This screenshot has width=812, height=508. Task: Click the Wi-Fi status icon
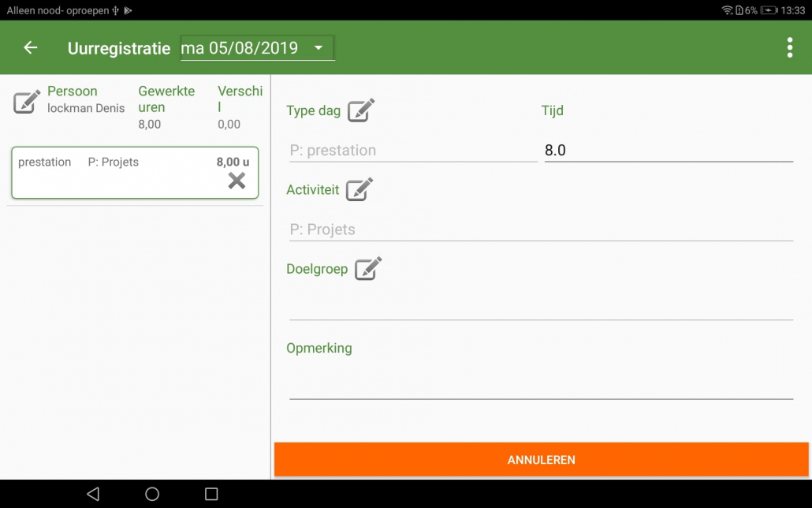pyautogui.click(x=727, y=10)
